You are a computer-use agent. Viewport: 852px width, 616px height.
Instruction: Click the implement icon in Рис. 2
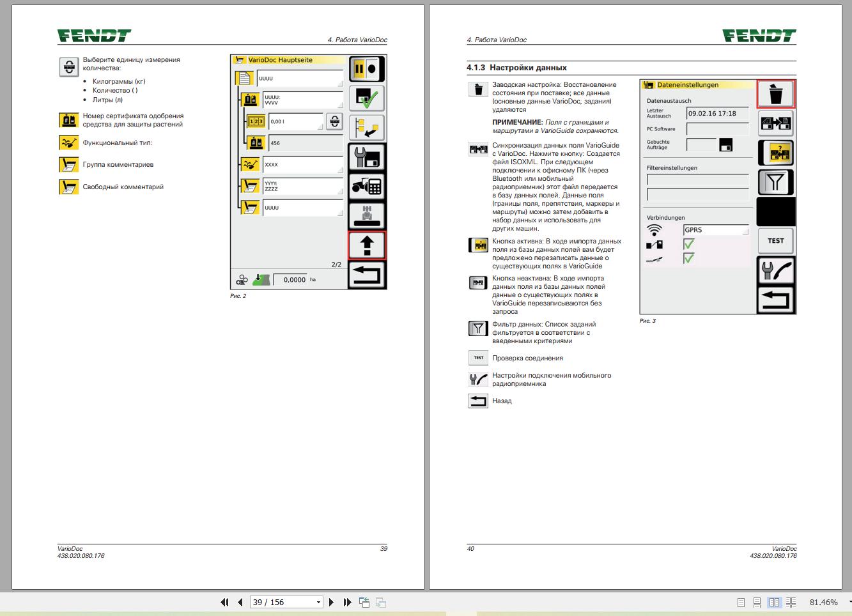coord(367,215)
